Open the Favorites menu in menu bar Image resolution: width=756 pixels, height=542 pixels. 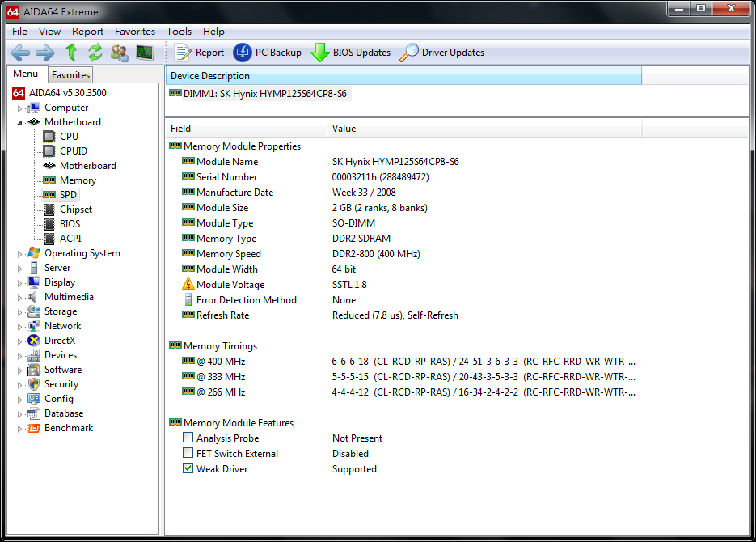135,32
